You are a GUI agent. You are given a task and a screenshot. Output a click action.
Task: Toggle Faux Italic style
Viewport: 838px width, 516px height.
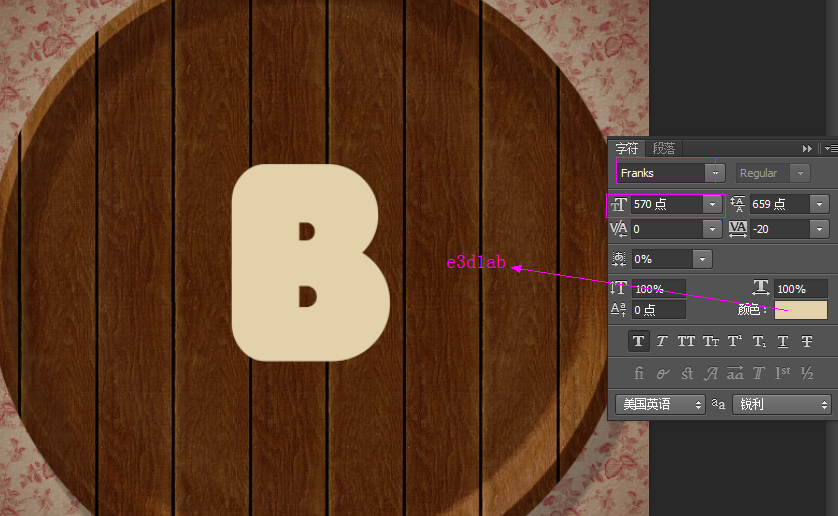tap(662, 341)
